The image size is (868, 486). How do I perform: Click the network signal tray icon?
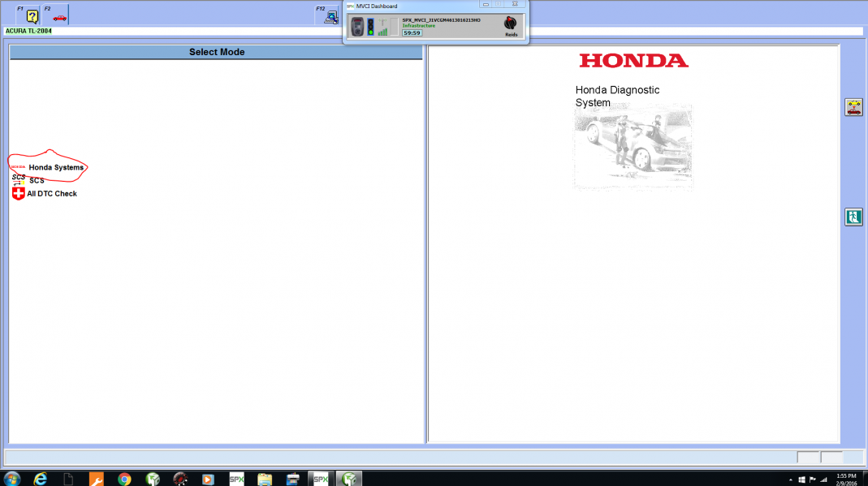(823, 480)
